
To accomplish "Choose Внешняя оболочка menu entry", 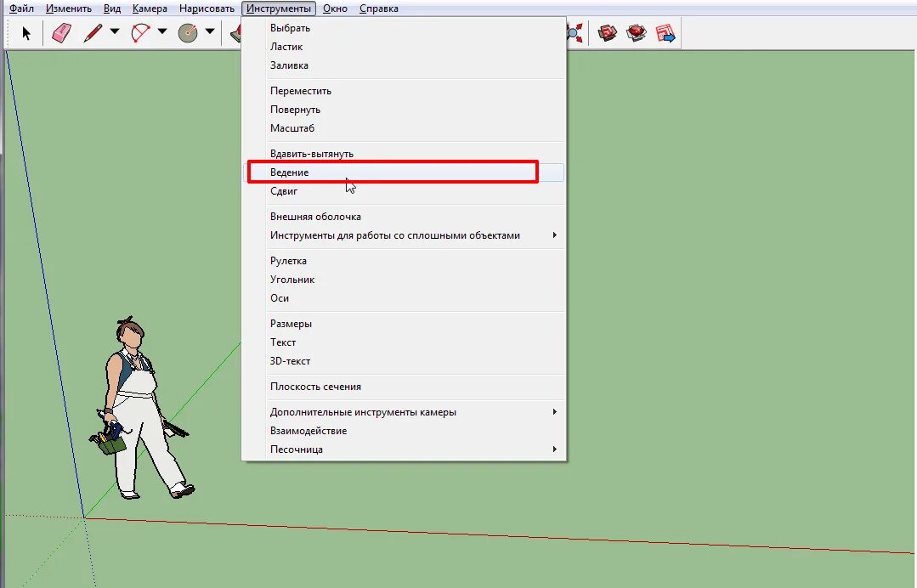I will pos(404,217).
